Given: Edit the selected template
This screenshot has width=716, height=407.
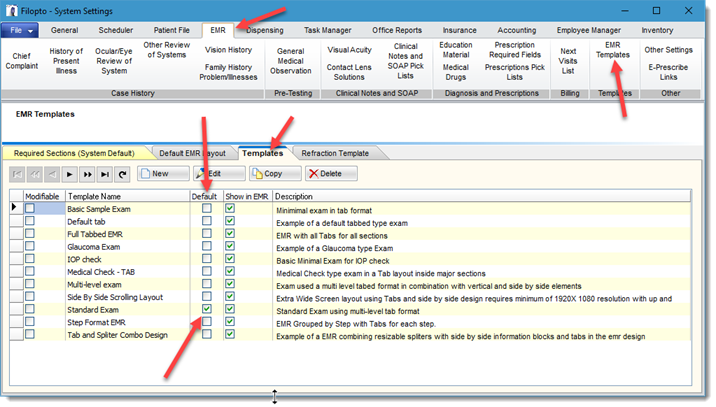Looking at the screenshot, I should pos(219,174).
